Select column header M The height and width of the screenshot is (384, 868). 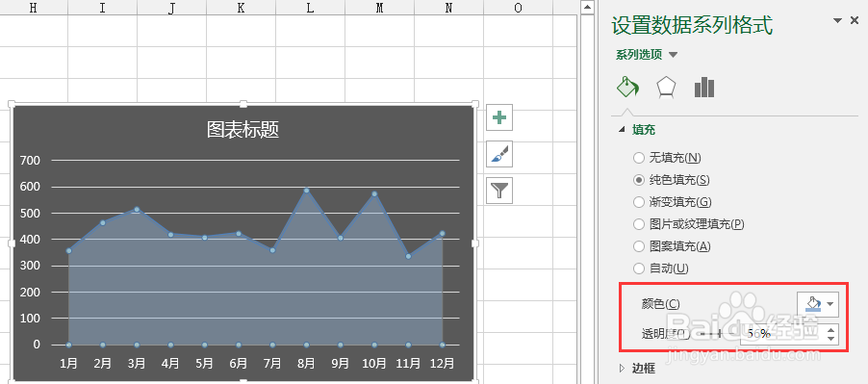click(x=379, y=7)
